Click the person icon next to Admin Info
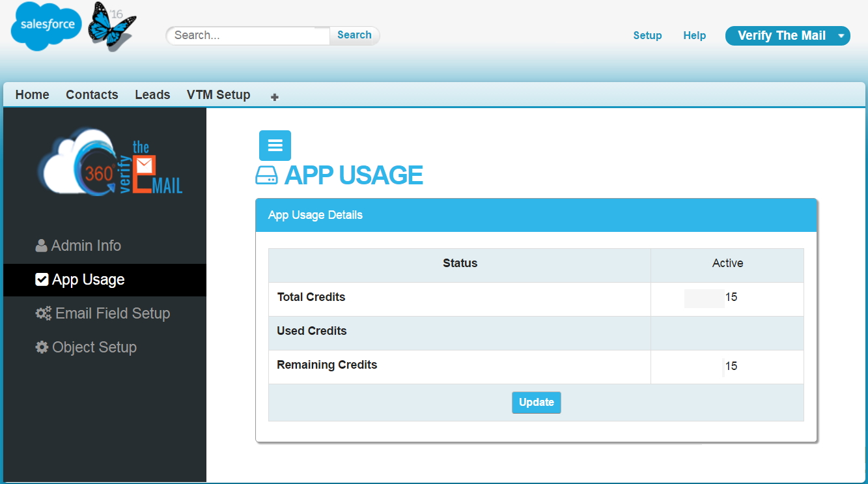 tap(42, 246)
